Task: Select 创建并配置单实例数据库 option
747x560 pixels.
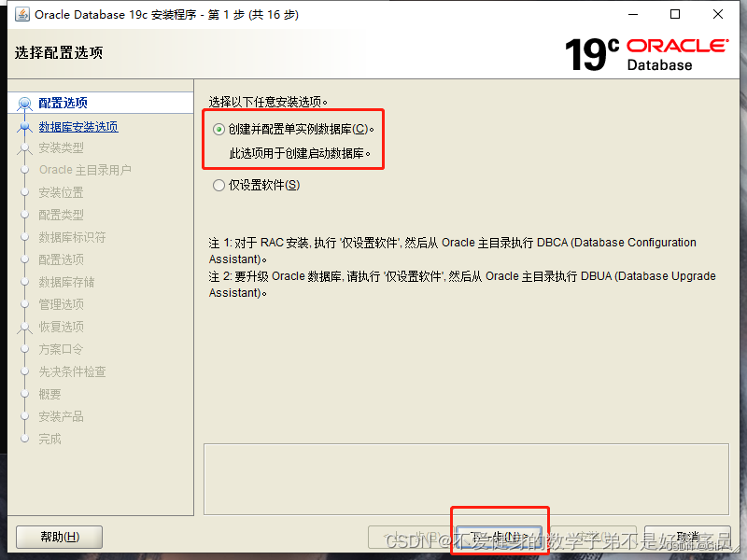Action: [218, 128]
